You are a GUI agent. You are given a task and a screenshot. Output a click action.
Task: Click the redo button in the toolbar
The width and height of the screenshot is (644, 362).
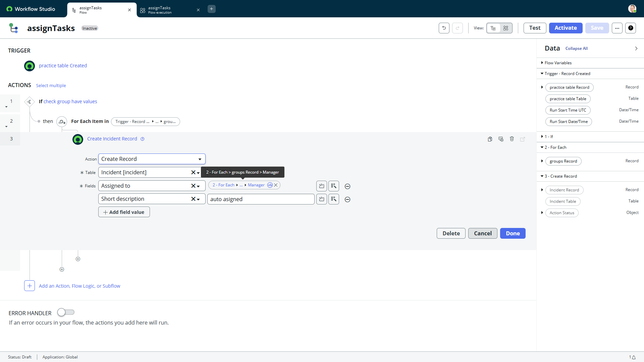[458, 28]
